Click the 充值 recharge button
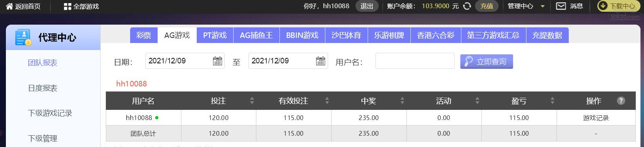 point(487,6)
